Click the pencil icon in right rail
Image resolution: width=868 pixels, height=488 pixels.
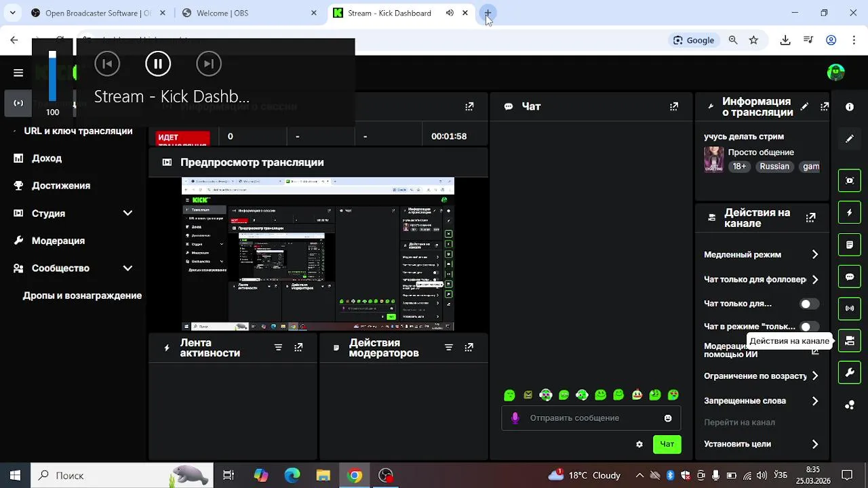pos(850,139)
